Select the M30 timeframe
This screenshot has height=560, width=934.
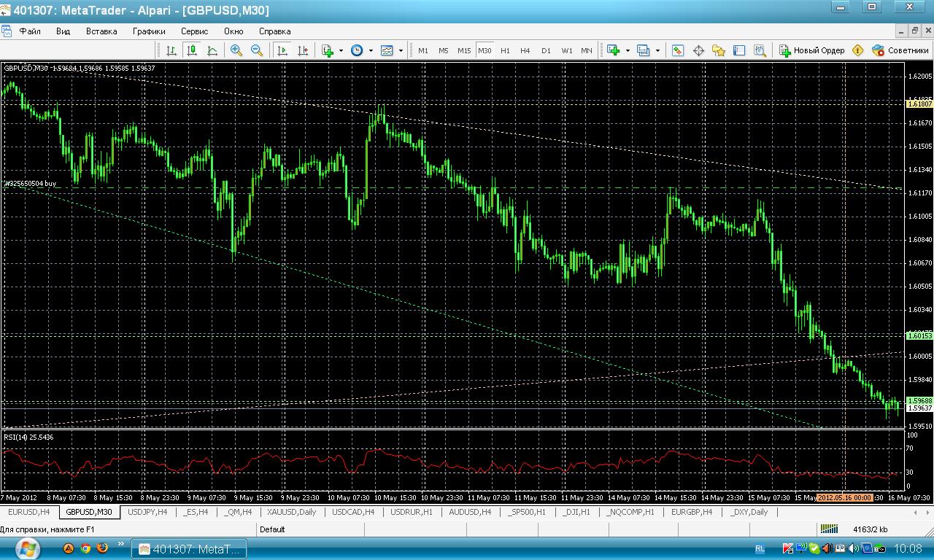pyautogui.click(x=485, y=50)
